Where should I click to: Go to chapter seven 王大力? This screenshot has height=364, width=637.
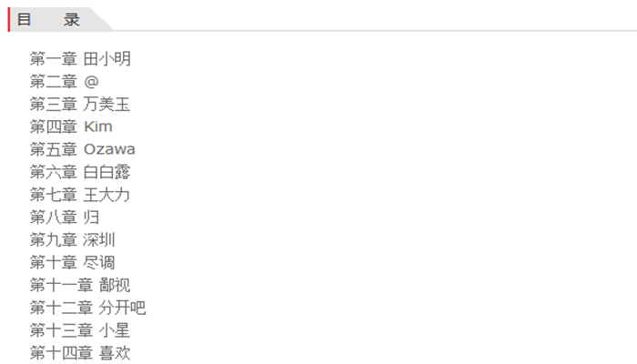click(107, 195)
